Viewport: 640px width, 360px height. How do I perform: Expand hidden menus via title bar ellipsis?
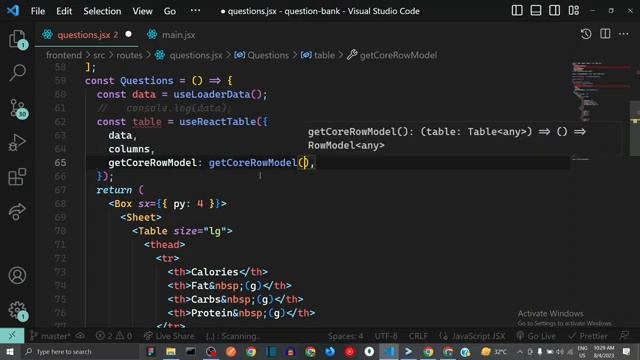(x=195, y=11)
